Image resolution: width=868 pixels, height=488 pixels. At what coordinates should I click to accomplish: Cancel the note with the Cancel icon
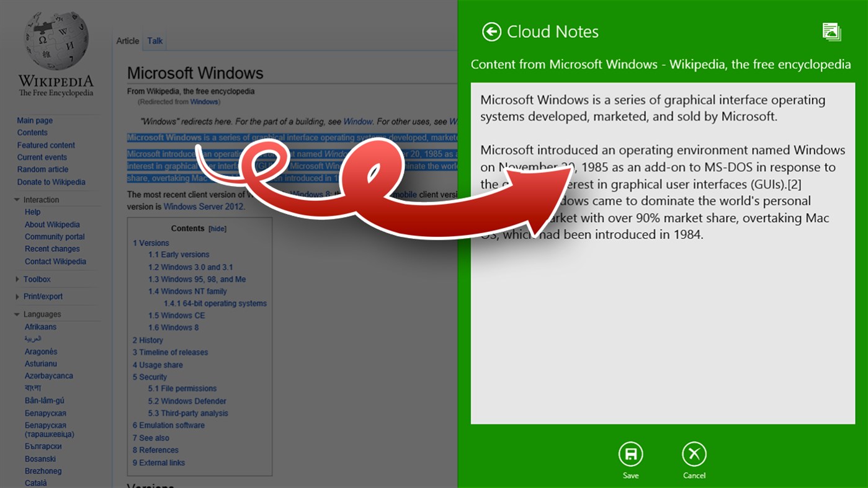tap(694, 455)
